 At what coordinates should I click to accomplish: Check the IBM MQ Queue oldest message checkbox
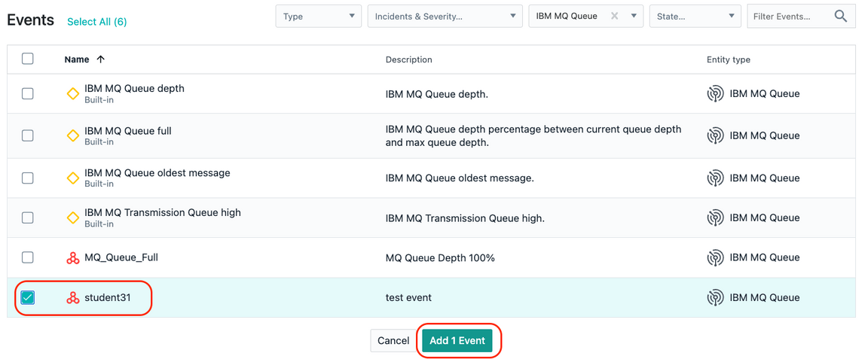(28, 178)
